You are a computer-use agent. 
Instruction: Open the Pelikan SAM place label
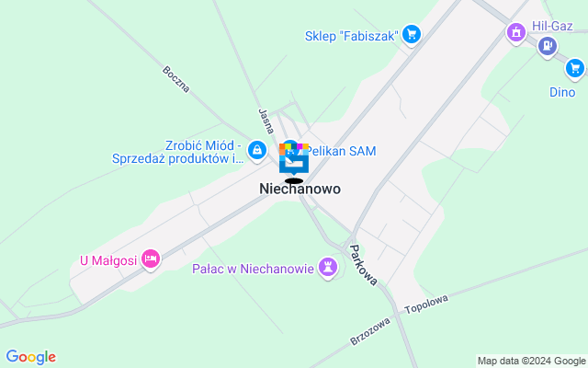(342, 151)
